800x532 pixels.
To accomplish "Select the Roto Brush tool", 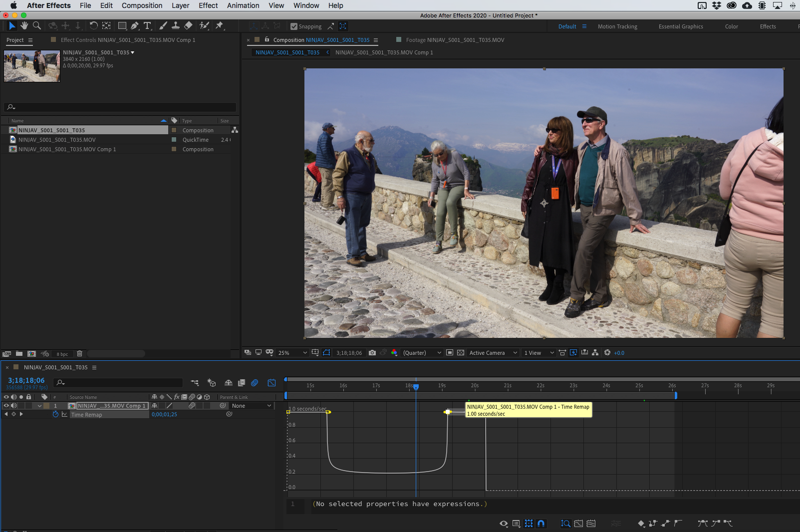I will coord(204,25).
